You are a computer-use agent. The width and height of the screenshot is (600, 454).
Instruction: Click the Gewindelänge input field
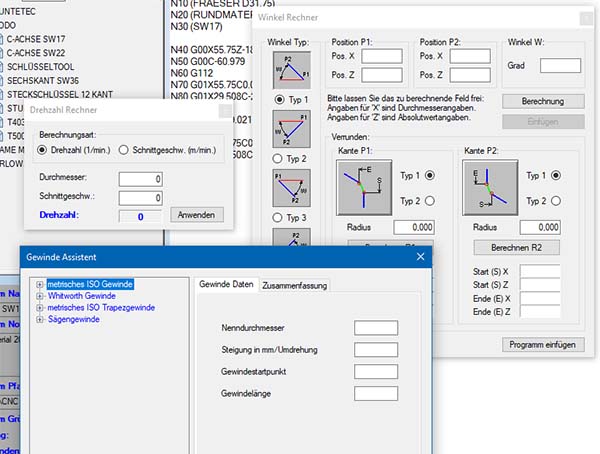pyautogui.click(x=376, y=394)
